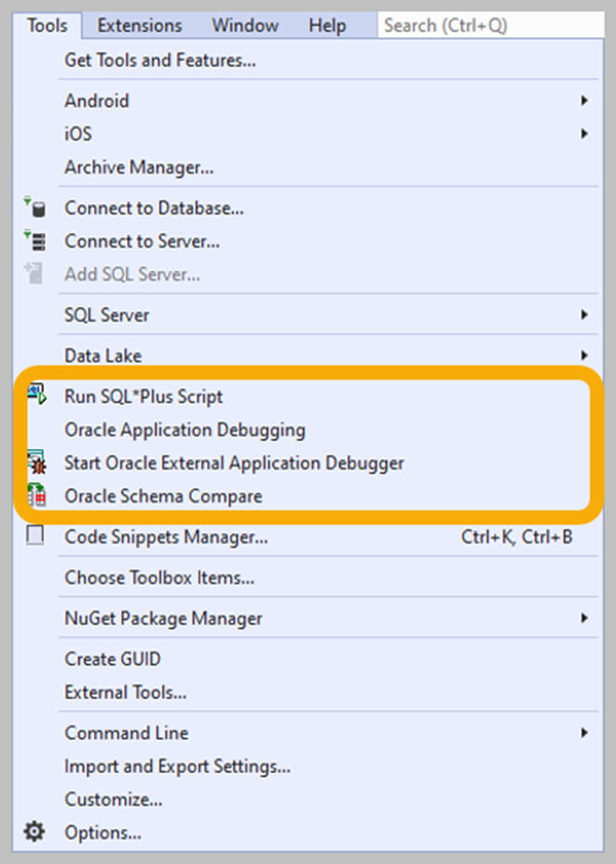Open the Window menu

[x=245, y=25]
